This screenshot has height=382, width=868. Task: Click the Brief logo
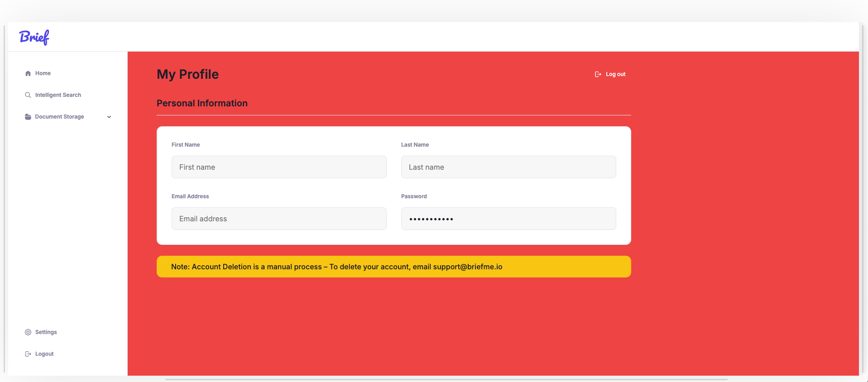(x=34, y=37)
